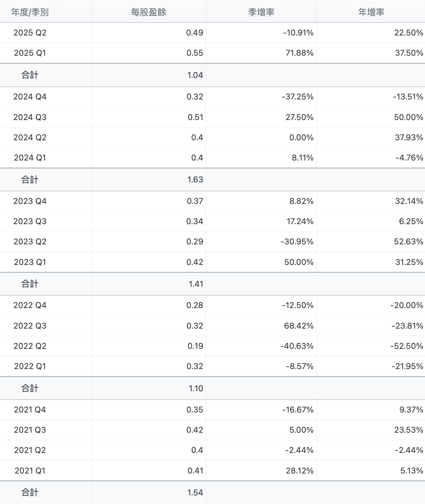Click the 2022 total EPS 1.10

click(x=196, y=389)
